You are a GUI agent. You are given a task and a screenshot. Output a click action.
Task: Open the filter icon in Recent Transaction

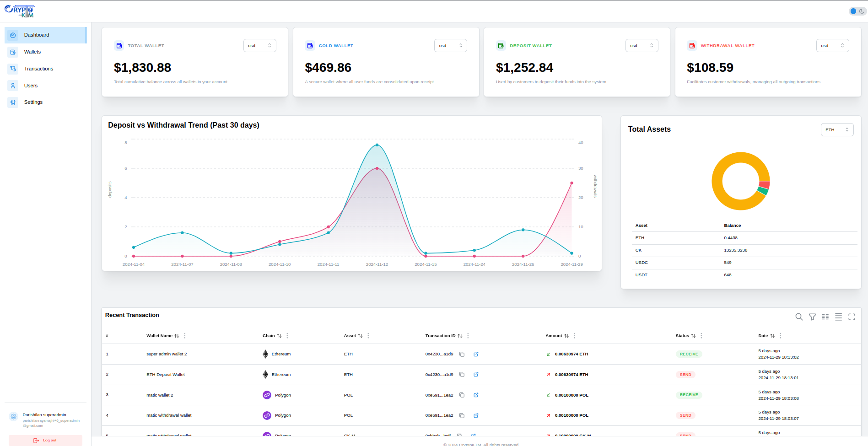tap(812, 317)
